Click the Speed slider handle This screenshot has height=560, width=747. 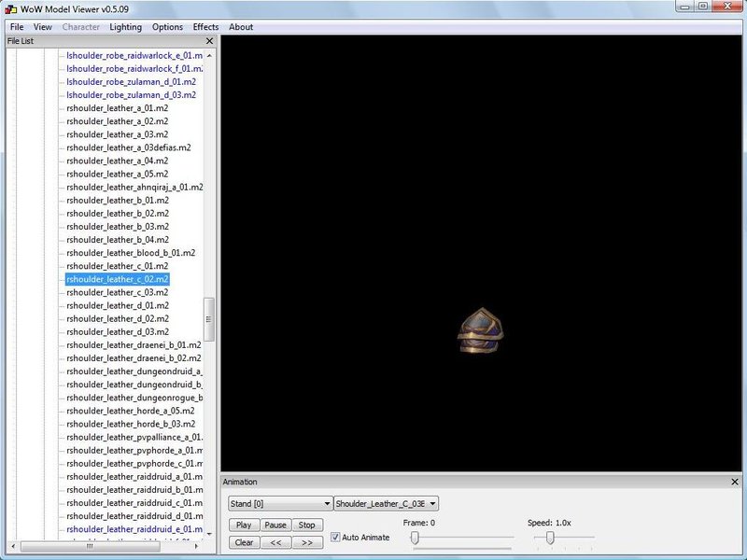(x=550, y=538)
